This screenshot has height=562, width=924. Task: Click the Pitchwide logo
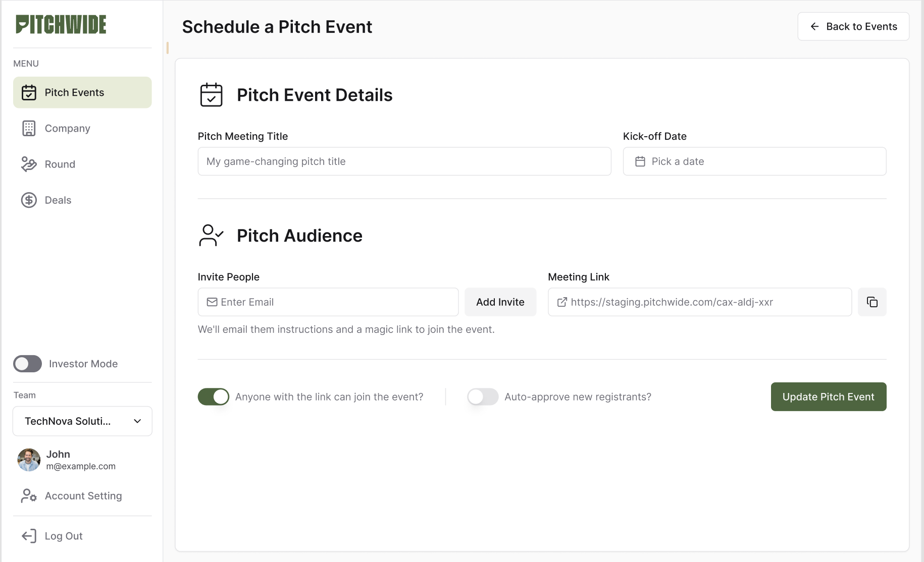click(61, 24)
